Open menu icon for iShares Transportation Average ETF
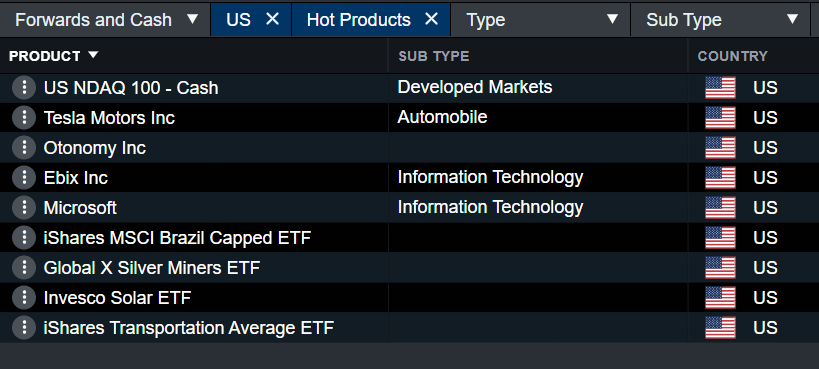This screenshot has height=369, width=819. pos(24,328)
